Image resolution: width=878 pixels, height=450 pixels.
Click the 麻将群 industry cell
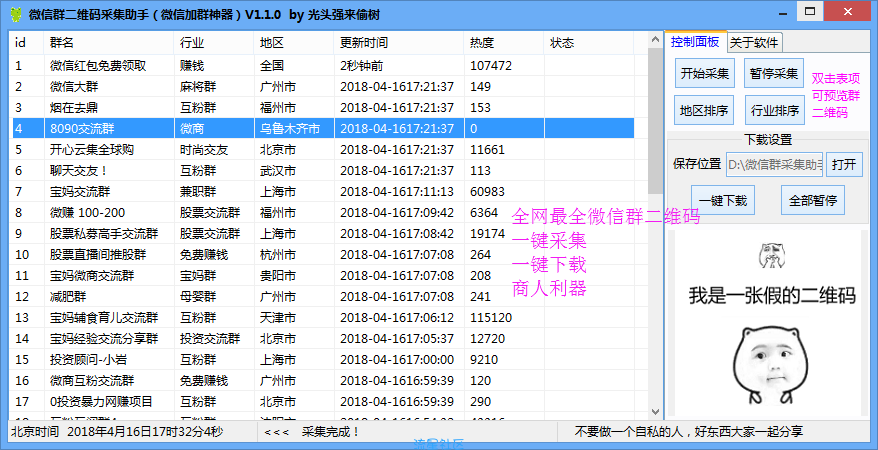coord(198,87)
